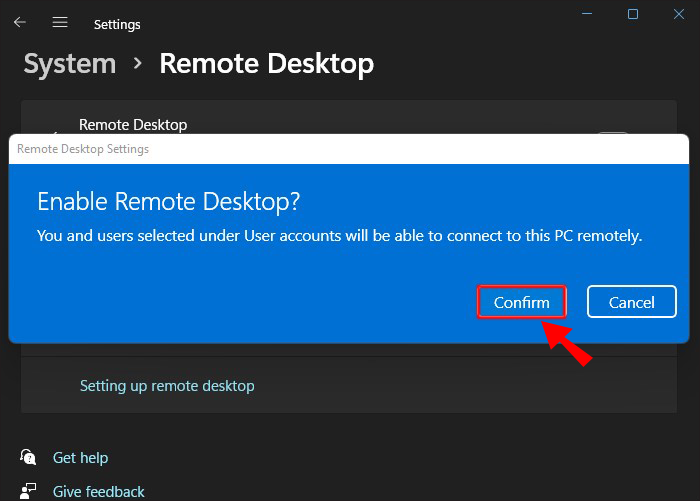Viewport: 700px width, 501px height.
Task: Click the Remote Desktop page heading
Action: pyautogui.click(x=266, y=64)
